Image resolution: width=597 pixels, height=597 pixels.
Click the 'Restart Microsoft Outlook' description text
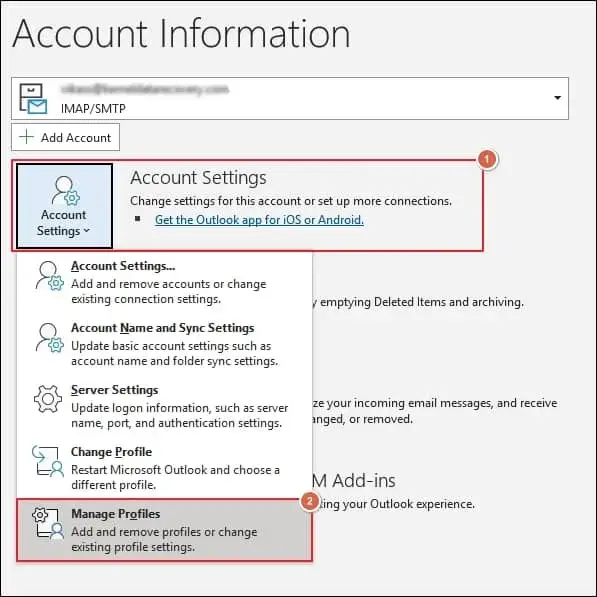click(175, 477)
